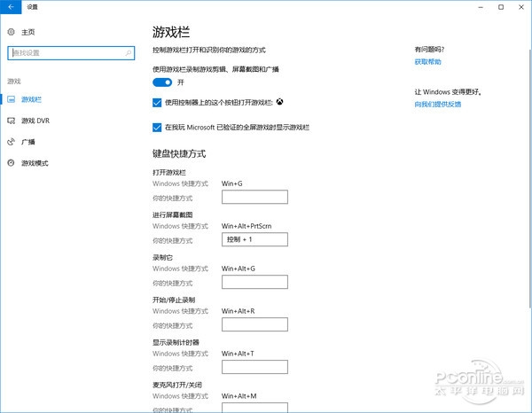Click the 游戏模式 game mode icon
Screen dimensions: 532x413
point(12,163)
